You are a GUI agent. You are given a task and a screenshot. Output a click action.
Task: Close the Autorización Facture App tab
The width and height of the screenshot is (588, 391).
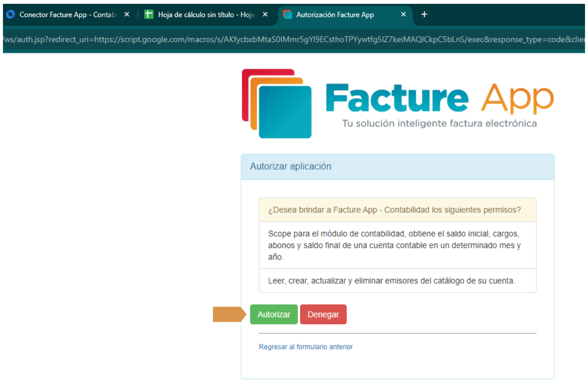click(403, 15)
